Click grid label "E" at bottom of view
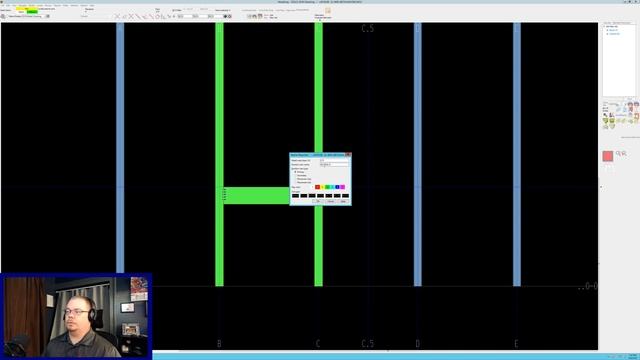Screen dimensions: 640x360 point(517,344)
